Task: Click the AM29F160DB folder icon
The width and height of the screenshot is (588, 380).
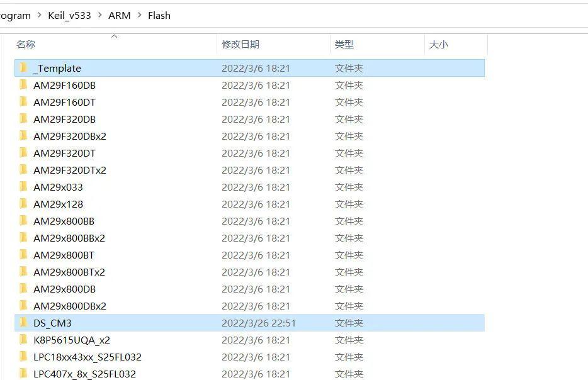Action: [23, 85]
